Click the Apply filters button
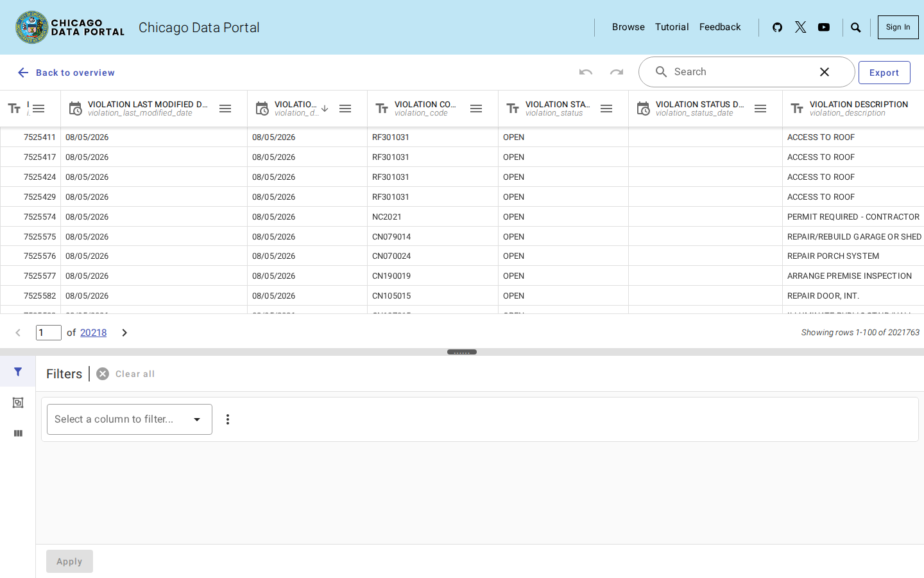 click(69, 561)
